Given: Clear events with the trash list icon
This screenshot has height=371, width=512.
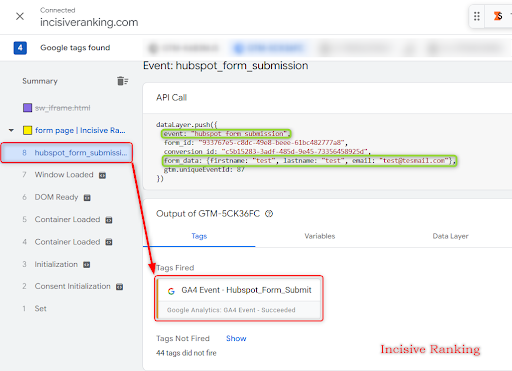Looking at the screenshot, I should click(122, 81).
